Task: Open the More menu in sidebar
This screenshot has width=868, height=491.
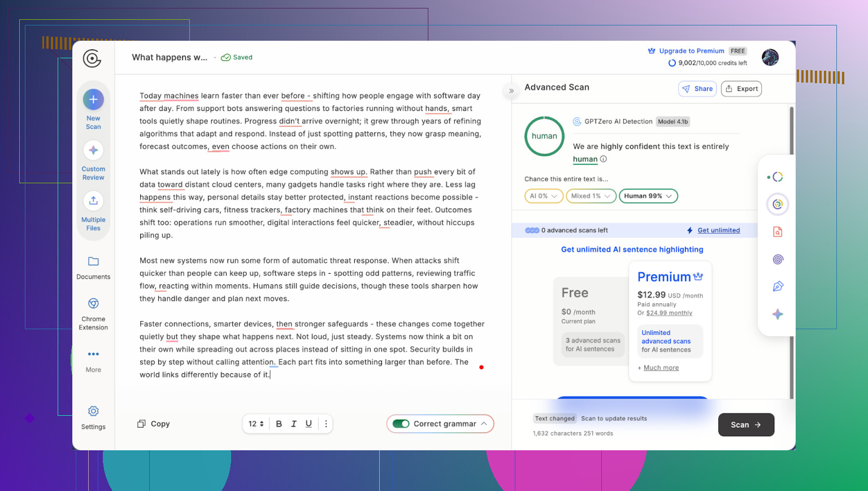Action: [93, 354]
